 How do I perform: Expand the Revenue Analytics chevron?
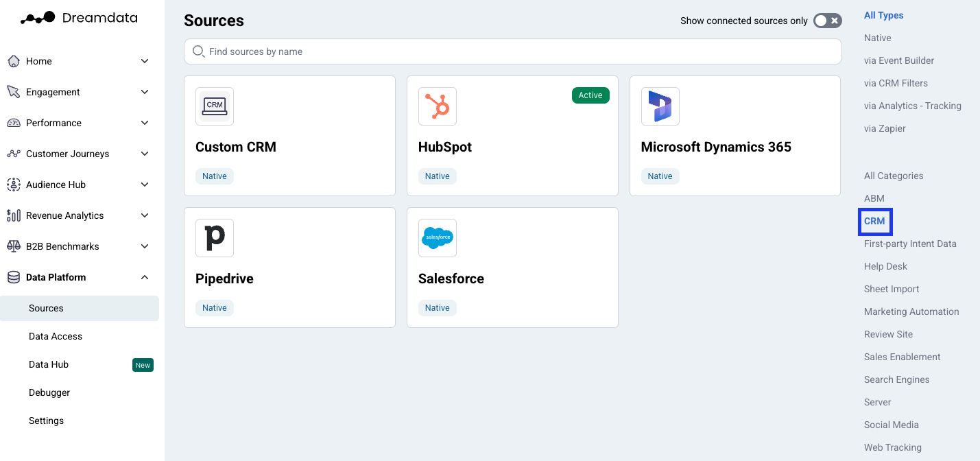[x=145, y=215]
